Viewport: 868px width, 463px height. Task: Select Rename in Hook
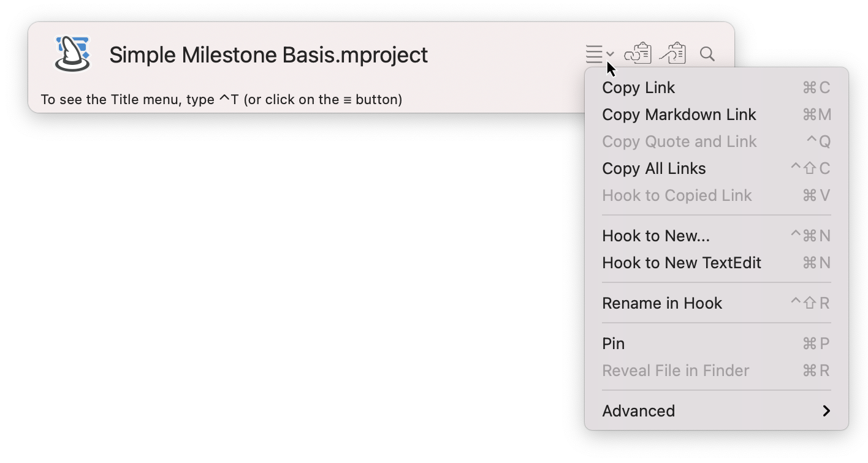click(x=662, y=303)
